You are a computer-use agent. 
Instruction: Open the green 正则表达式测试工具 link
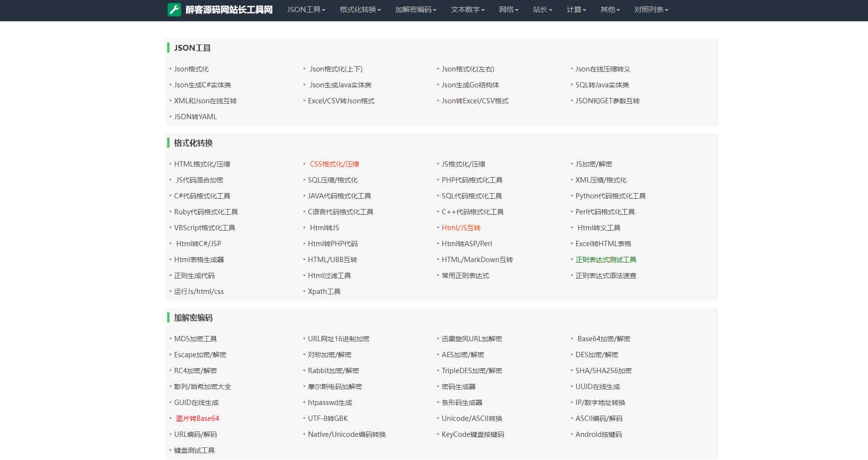(x=606, y=260)
